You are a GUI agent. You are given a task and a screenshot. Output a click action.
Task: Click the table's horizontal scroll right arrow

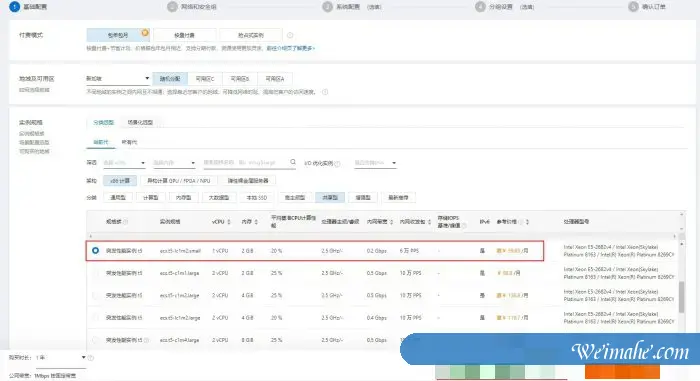[x=675, y=236]
